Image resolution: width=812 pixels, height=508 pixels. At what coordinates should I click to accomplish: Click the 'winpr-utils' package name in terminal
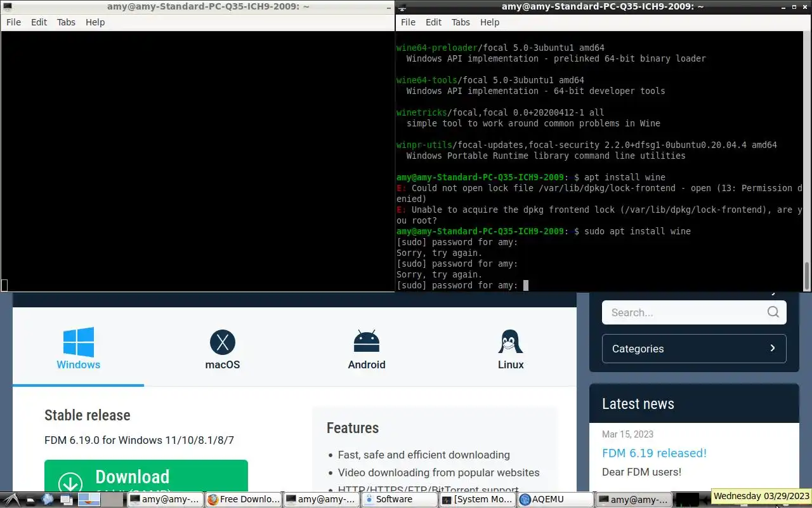tap(424, 145)
